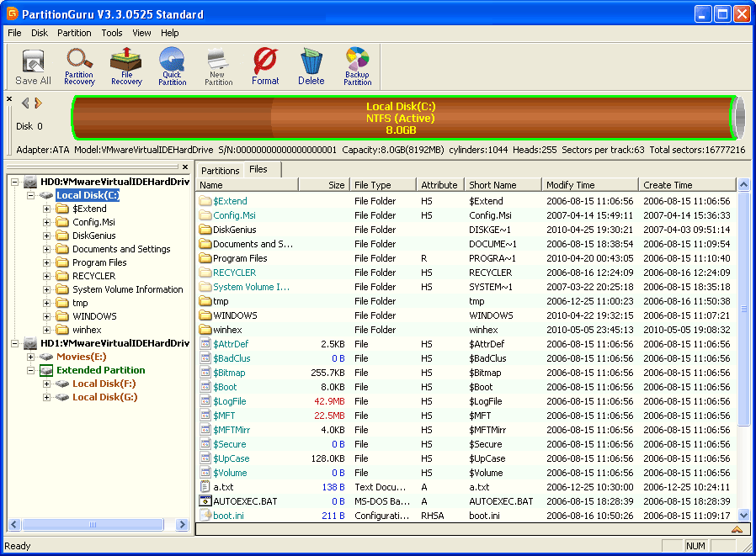
Task: Open the View menu
Action: click(x=141, y=33)
